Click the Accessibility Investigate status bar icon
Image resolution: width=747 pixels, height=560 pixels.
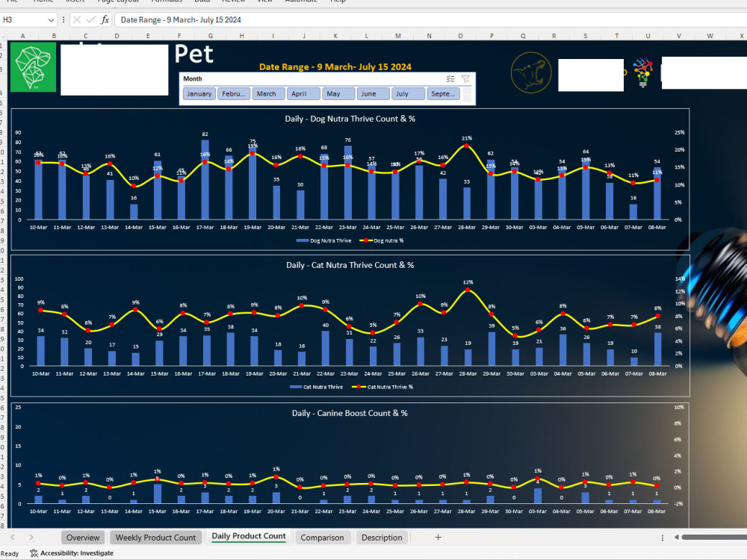tap(34, 553)
